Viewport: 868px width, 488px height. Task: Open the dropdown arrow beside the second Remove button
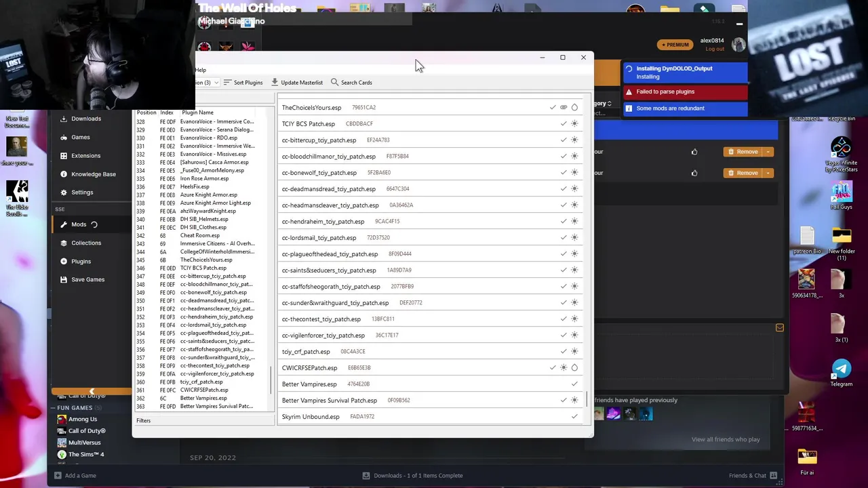coord(768,173)
